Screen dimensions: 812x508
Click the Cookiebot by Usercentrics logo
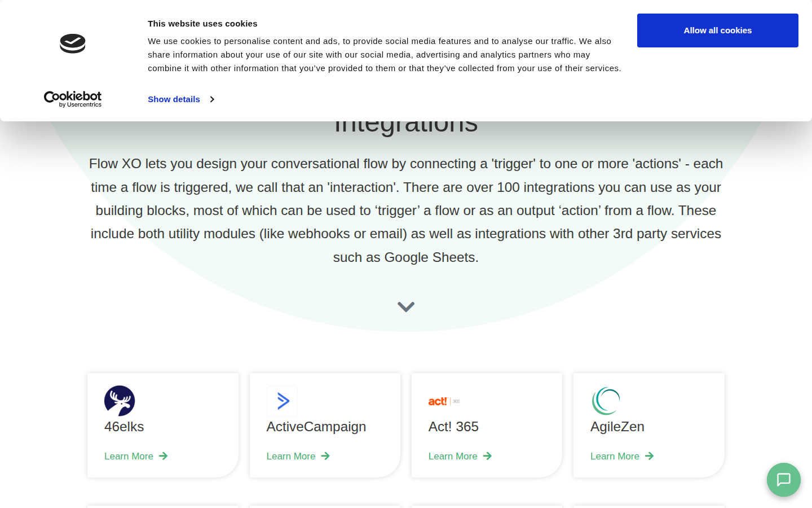pos(73,99)
